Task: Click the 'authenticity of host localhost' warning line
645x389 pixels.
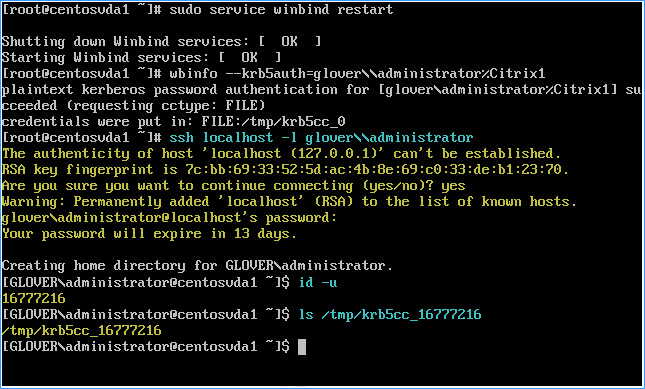Action: 281,153
